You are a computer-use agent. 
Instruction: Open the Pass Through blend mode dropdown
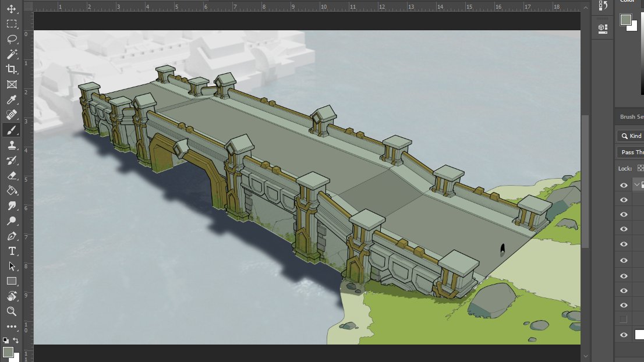(631, 152)
